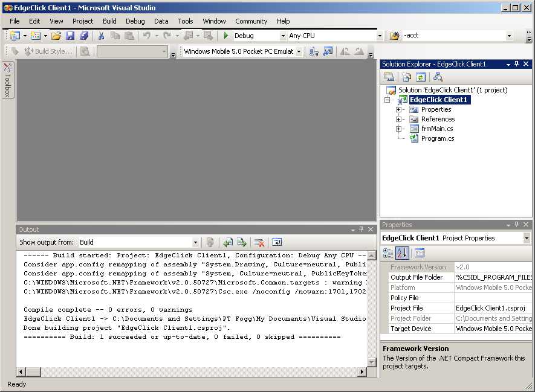Click the Add New Item toolbar icon
Viewport: 535px width, 392px height.
tap(36, 36)
